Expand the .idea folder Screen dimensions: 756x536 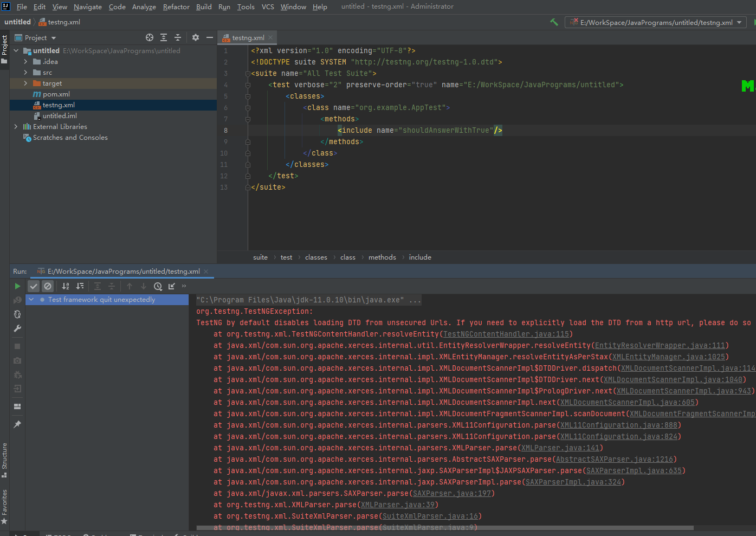coord(25,62)
